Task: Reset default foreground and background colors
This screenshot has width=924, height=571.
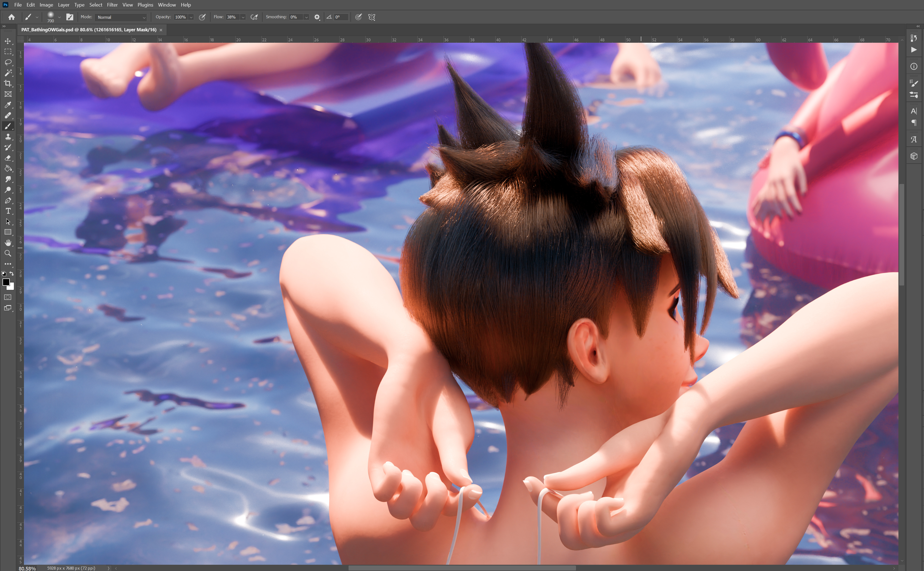Action: tap(4, 274)
